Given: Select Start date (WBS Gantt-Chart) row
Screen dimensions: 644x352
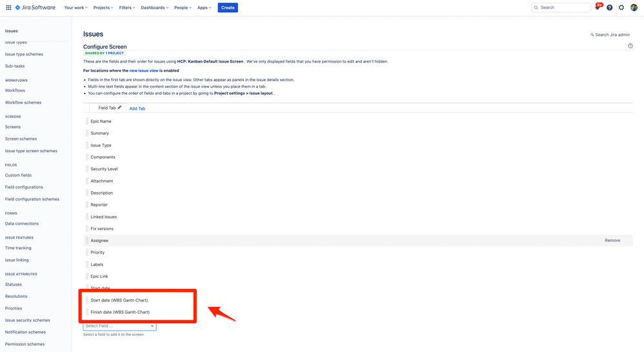Looking at the screenshot, I should point(358,300).
